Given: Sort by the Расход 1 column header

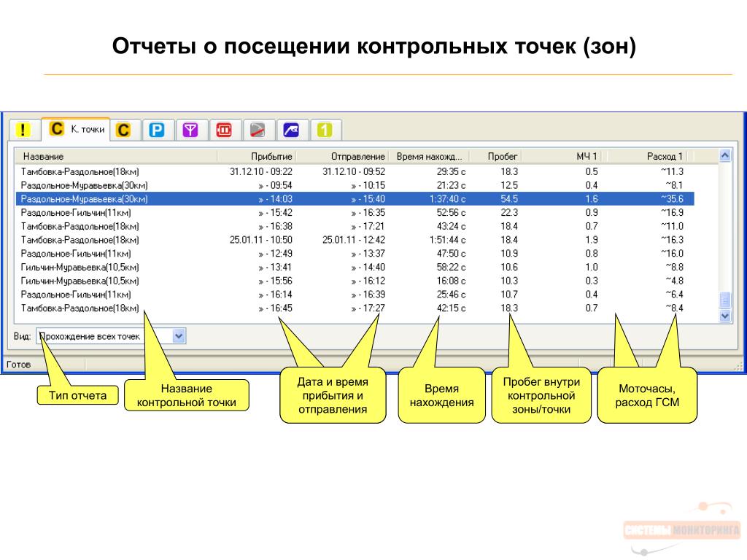Looking at the screenshot, I should click(647, 156).
